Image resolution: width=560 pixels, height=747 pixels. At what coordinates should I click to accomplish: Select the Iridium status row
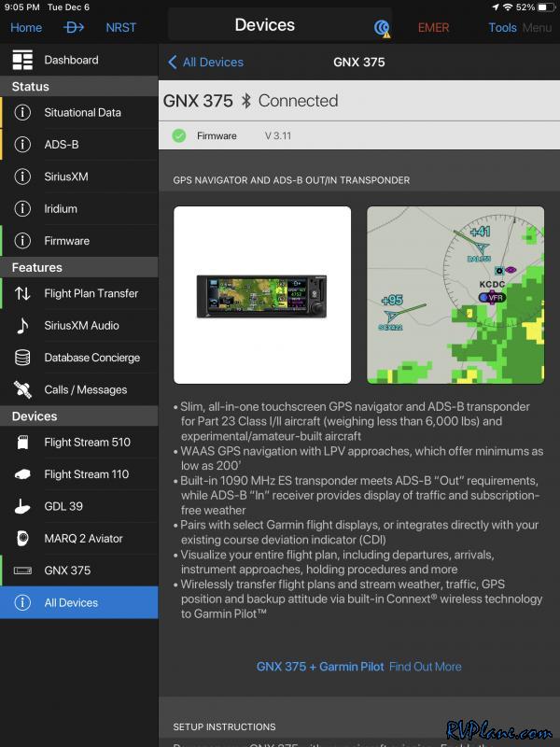tap(79, 208)
